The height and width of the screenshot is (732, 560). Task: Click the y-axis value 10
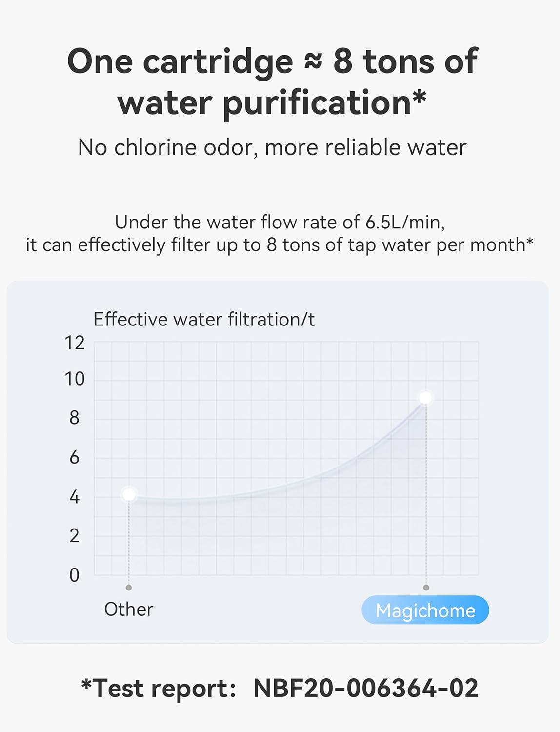point(75,379)
